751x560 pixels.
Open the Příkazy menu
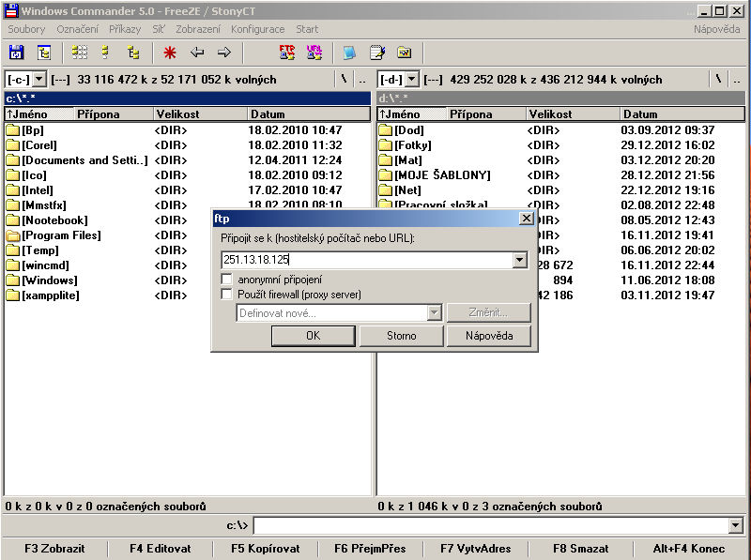pos(125,29)
